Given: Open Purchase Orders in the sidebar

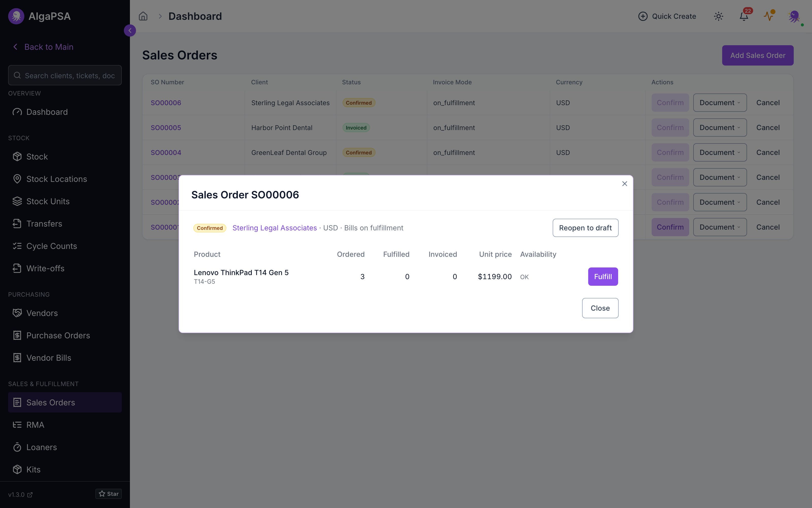Looking at the screenshot, I should click(65, 335).
